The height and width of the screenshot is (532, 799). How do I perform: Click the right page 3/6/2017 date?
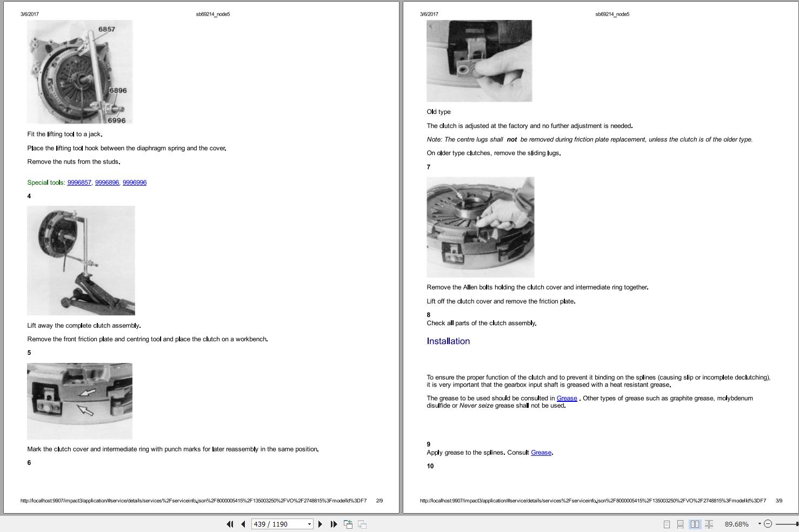(x=429, y=14)
